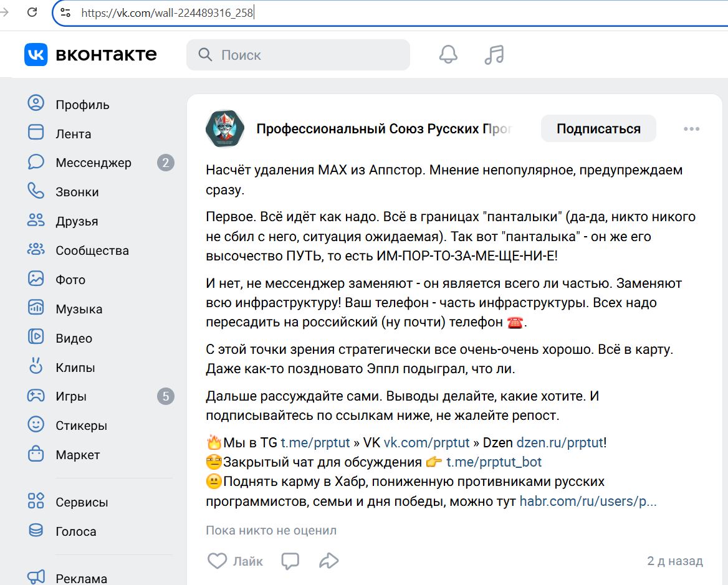728x585 pixels.
Task: Open post options three-dot menu
Action: (691, 129)
